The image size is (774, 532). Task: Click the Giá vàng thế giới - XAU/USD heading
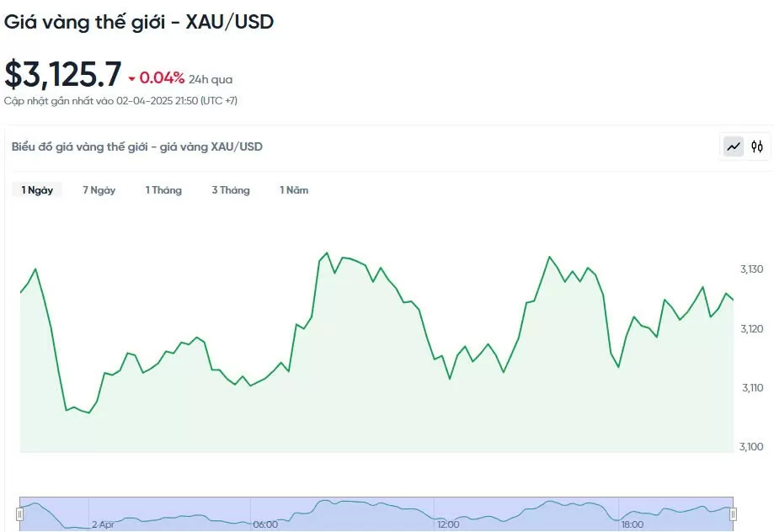coord(139,22)
